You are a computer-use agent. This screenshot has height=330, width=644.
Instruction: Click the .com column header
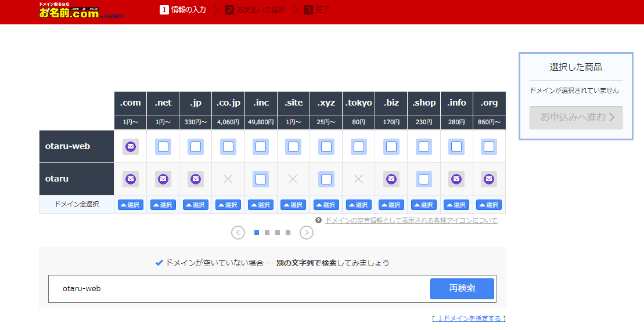point(130,103)
